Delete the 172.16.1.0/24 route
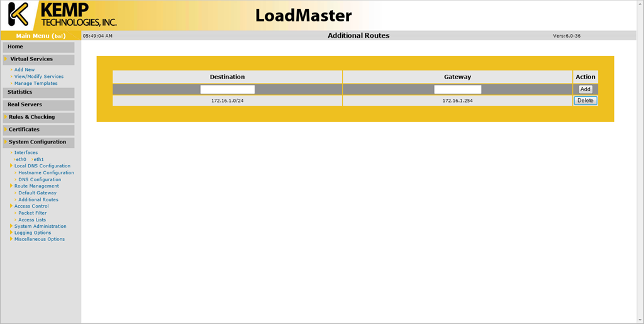The width and height of the screenshot is (644, 324). pyautogui.click(x=586, y=101)
